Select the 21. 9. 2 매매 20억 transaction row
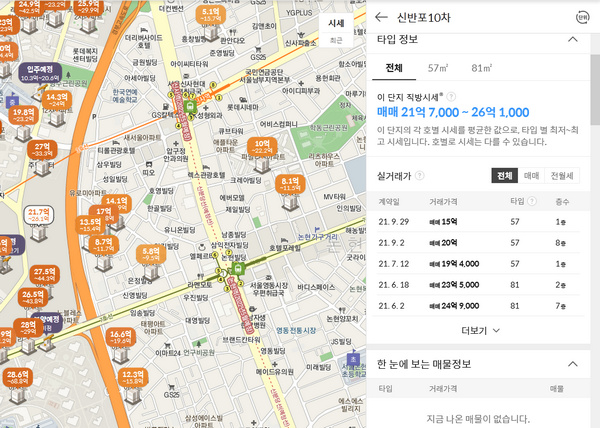 (478, 242)
